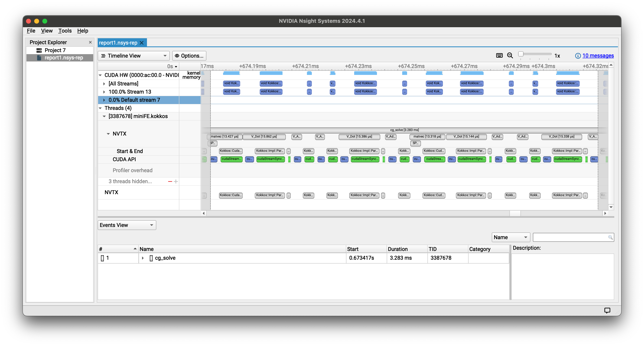Screen dimensions: 644x346
Task: Click the Project 7 server icon
Action: pos(39,50)
